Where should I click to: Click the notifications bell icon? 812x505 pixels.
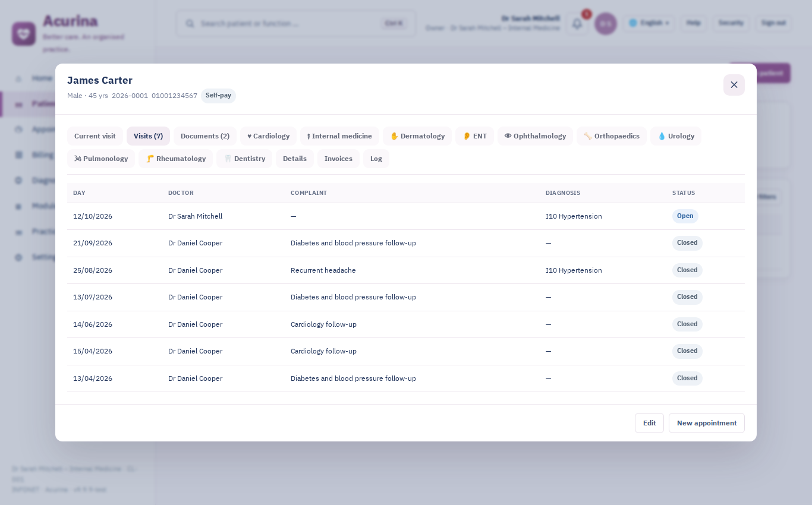tap(577, 23)
